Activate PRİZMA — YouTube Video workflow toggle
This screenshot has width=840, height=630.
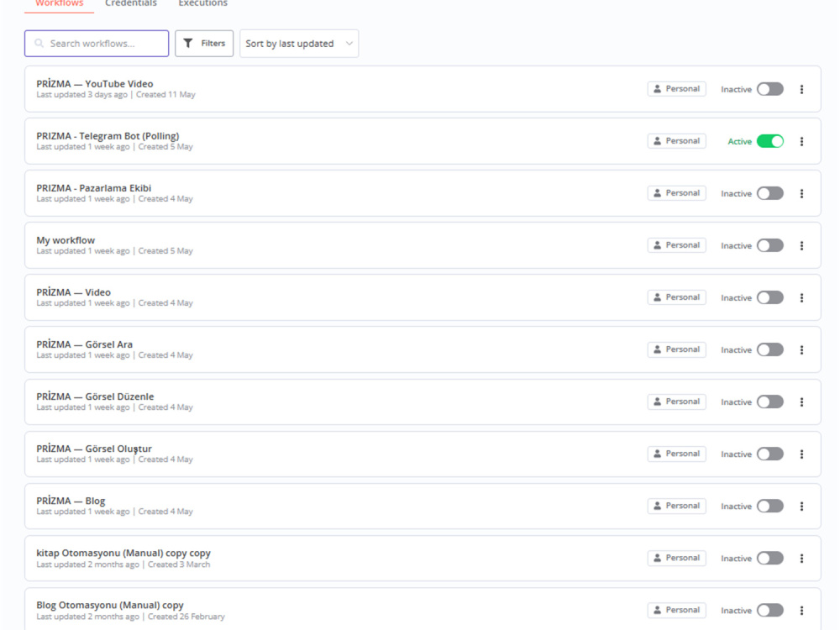(769, 90)
